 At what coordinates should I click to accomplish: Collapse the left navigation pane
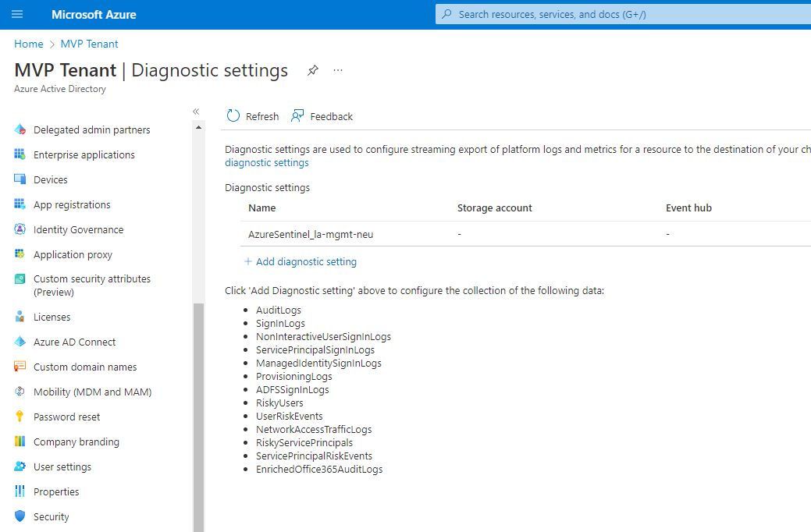tap(196, 111)
